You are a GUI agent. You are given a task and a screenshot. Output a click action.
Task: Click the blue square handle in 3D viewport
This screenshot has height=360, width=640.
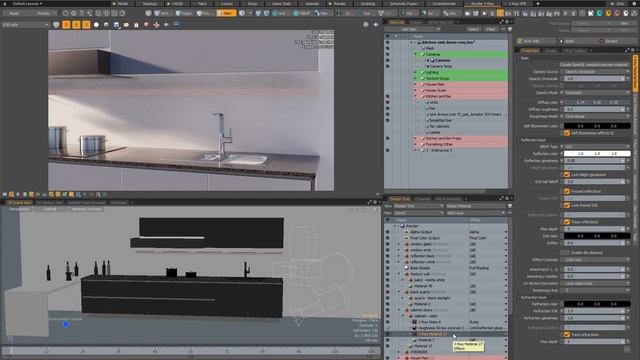(x=66, y=324)
